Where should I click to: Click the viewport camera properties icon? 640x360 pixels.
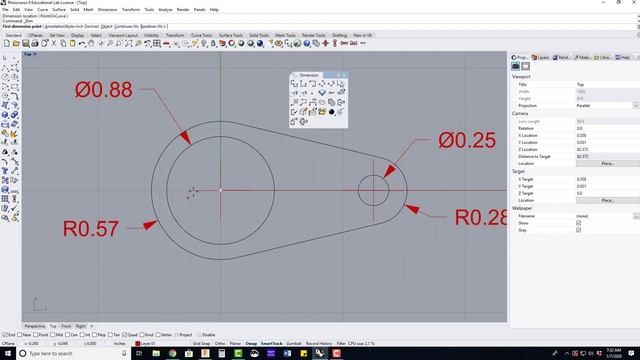[x=516, y=66]
